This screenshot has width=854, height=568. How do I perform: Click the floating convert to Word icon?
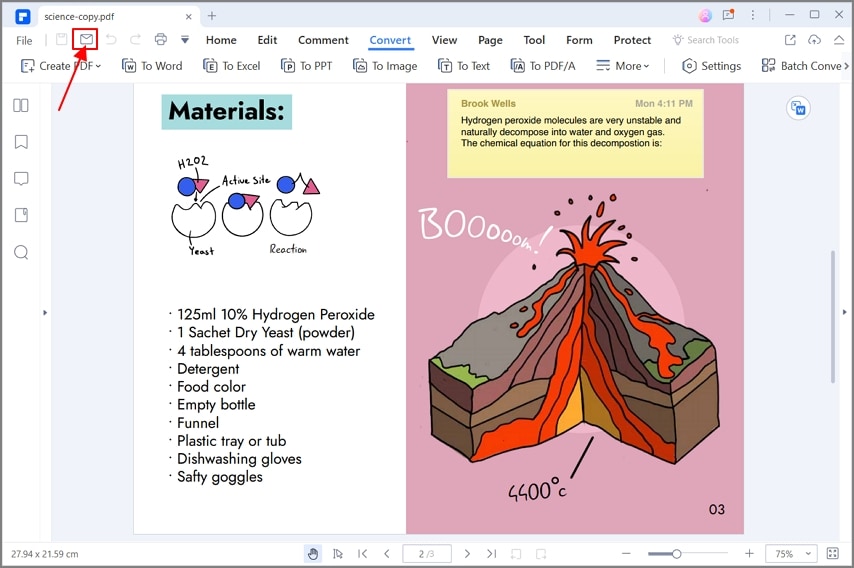point(798,108)
